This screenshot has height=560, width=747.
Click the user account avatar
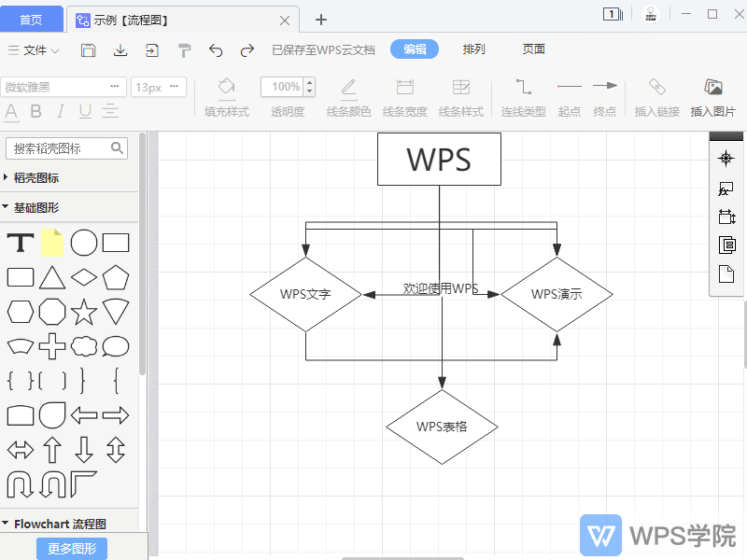tap(650, 14)
